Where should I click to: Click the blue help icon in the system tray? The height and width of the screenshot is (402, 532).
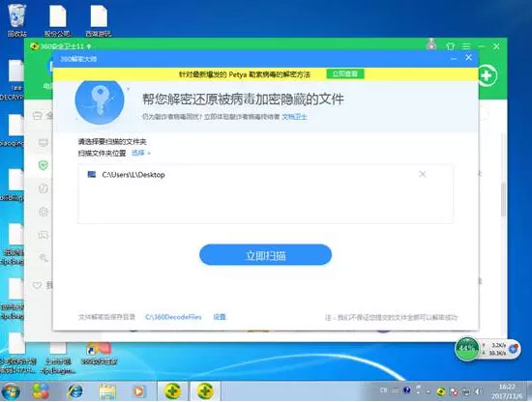[x=407, y=390]
